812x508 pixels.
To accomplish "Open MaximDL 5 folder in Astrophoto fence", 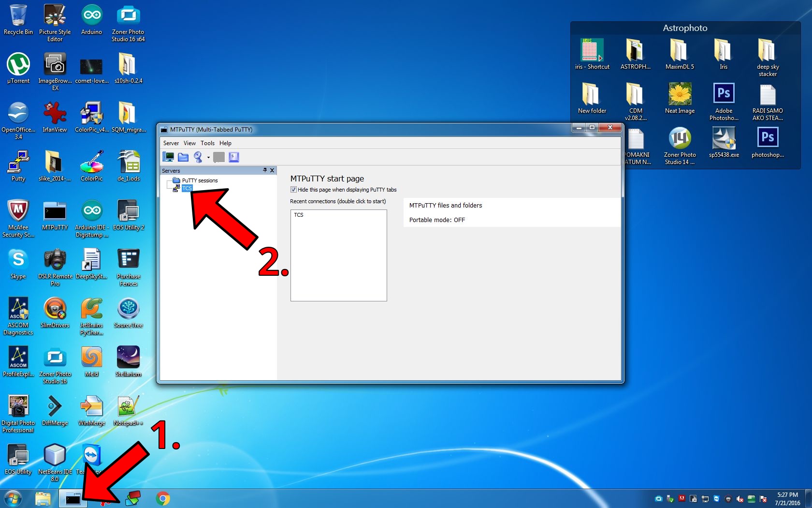I will [680, 54].
